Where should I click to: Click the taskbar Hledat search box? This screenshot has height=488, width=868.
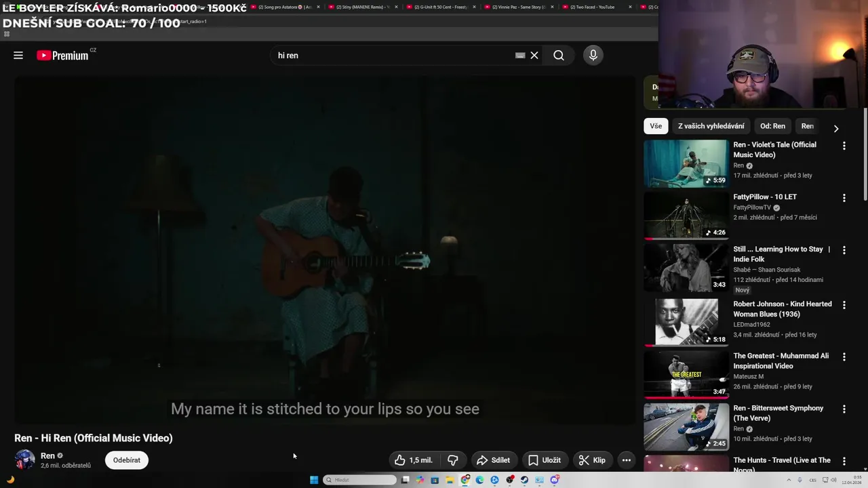[359, 480]
